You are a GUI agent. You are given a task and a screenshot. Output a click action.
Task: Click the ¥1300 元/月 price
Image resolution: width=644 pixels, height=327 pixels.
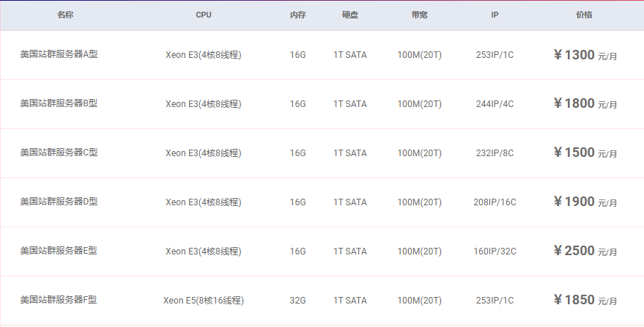pos(585,55)
